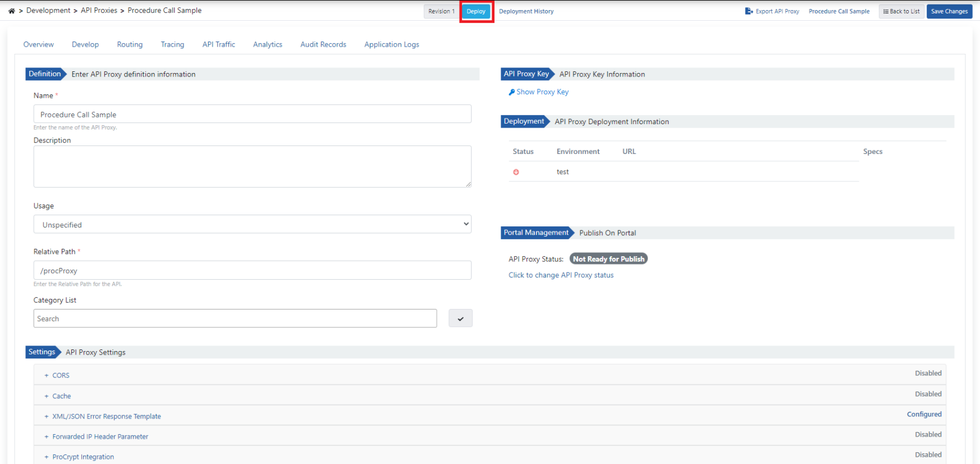Click the home icon in breadcrumb
The width and height of the screenshot is (980, 464).
11,11
